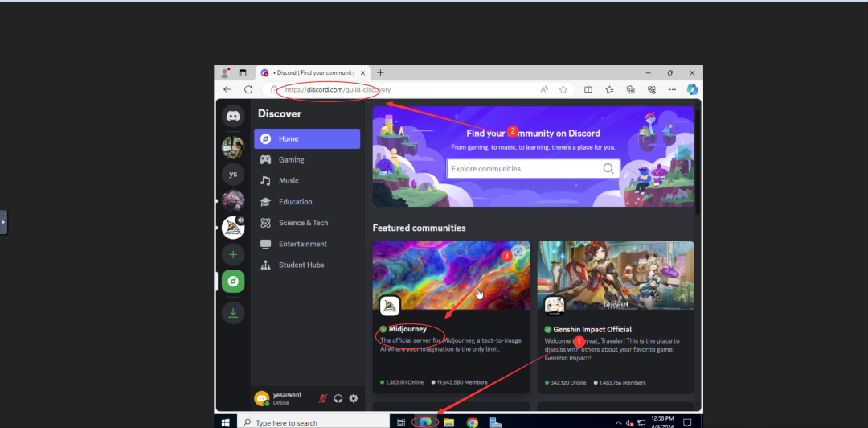Unmute the microphone in user panel

[323, 398]
